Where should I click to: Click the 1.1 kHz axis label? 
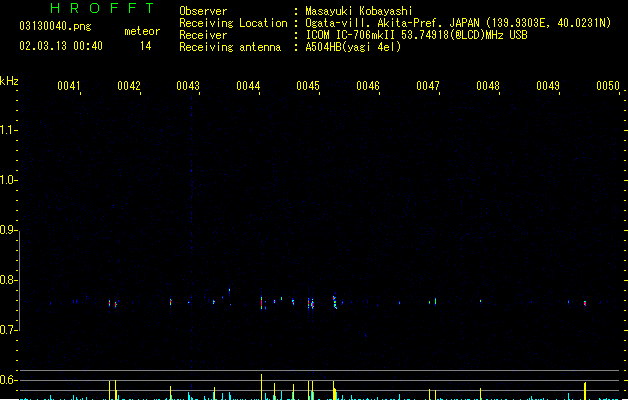[x=8, y=130]
